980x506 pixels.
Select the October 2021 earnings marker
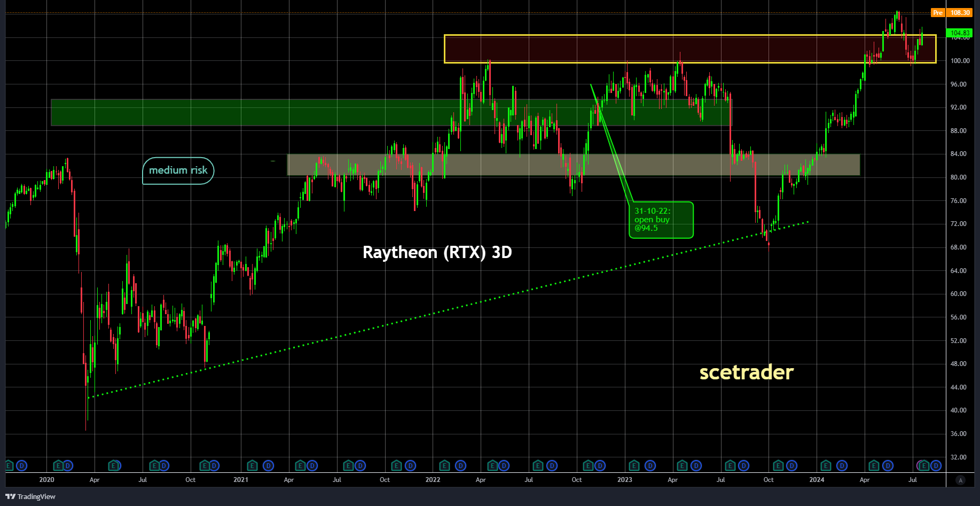pyautogui.click(x=396, y=466)
